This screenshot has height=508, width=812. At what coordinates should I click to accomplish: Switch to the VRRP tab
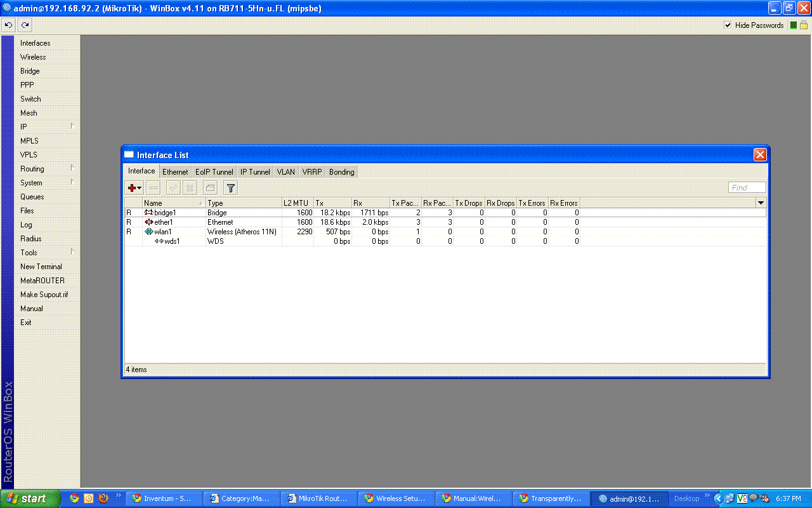(312, 172)
